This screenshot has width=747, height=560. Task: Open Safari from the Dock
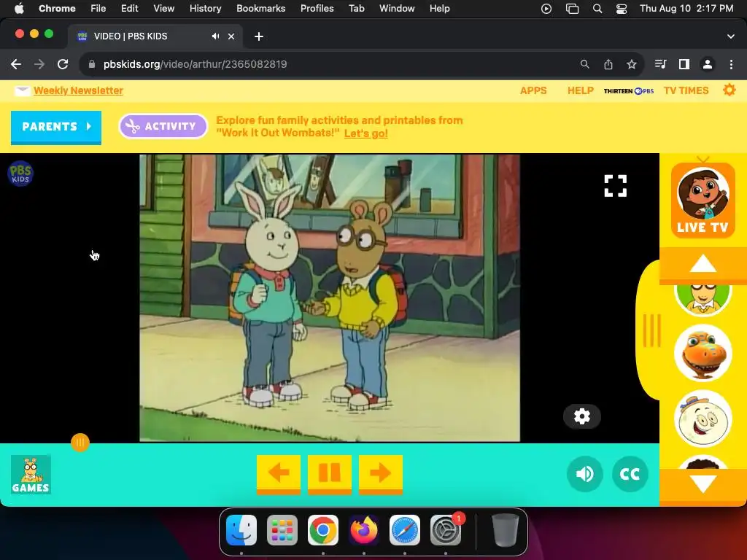click(404, 530)
